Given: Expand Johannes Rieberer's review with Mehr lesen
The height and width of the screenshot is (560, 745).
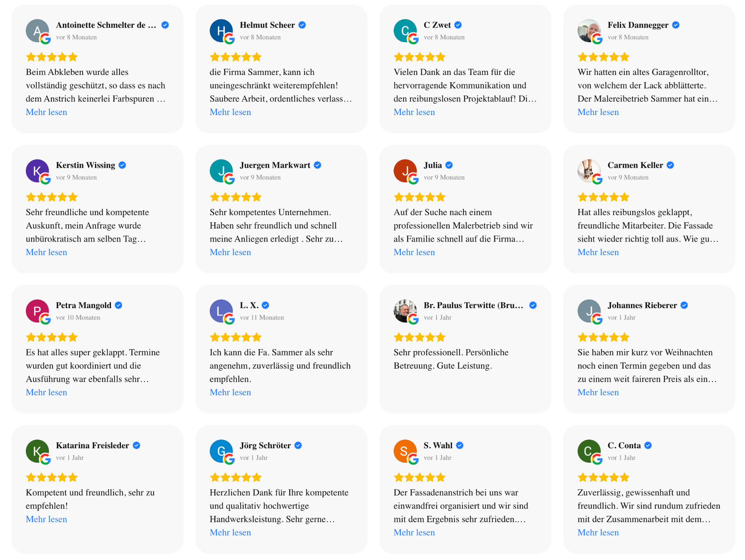Looking at the screenshot, I should point(598,392).
